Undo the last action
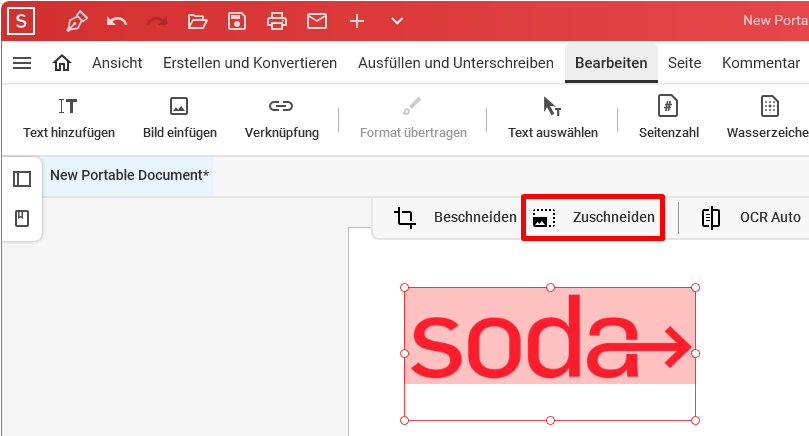 [117, 21]
